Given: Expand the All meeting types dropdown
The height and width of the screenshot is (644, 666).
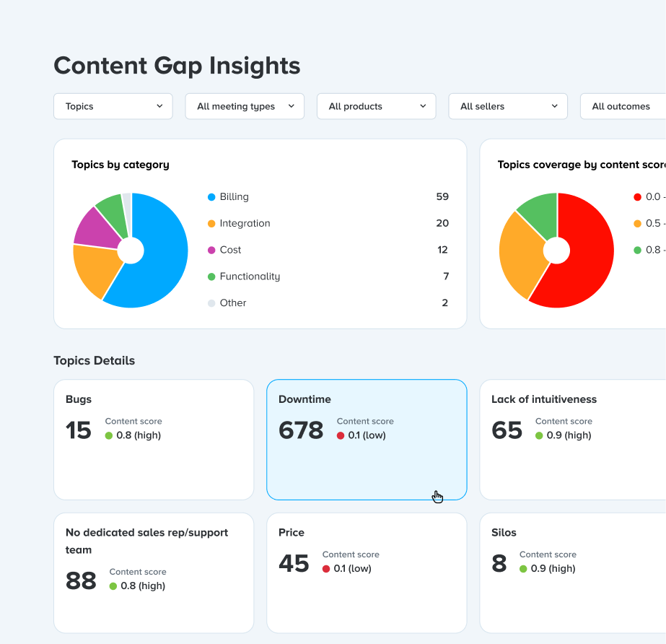Looking at the screenshot, I should pyautogui.click(x=245, y=106).
